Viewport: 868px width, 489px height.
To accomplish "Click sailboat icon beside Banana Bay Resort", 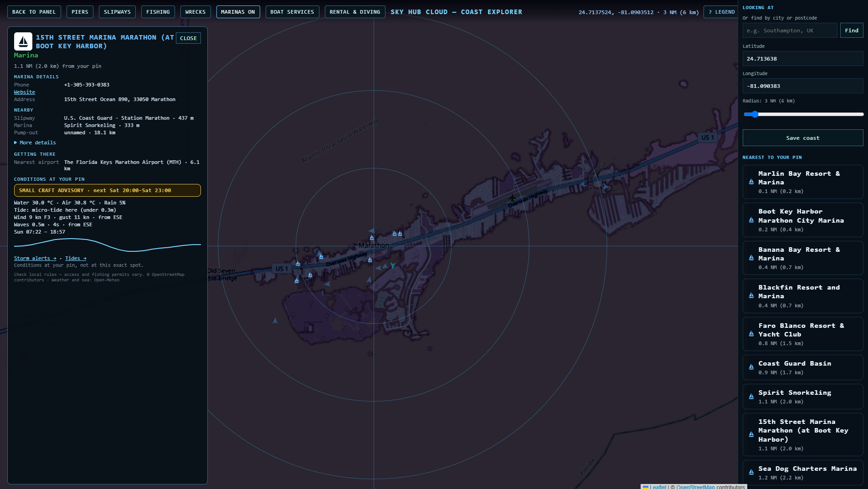I will point(751,258).
